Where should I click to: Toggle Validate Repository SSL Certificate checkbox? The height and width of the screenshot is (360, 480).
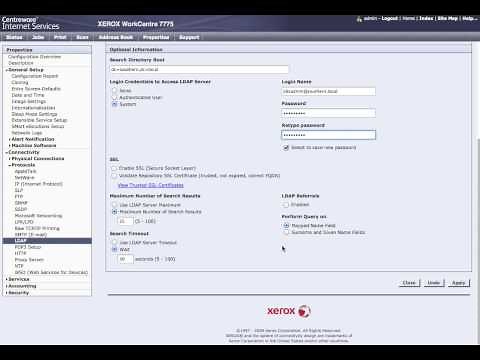pyautogui.click(x=114, y=176)
